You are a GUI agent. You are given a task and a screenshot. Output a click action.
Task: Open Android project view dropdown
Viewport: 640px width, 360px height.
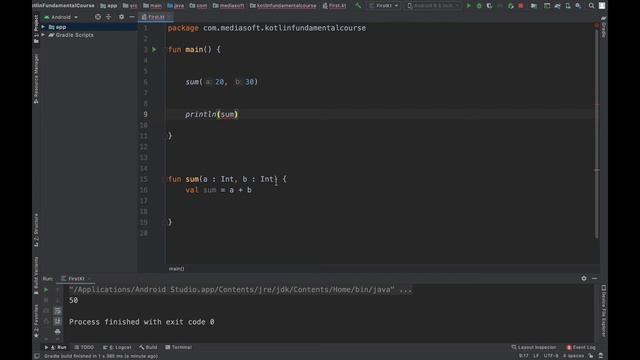(61, 17)
